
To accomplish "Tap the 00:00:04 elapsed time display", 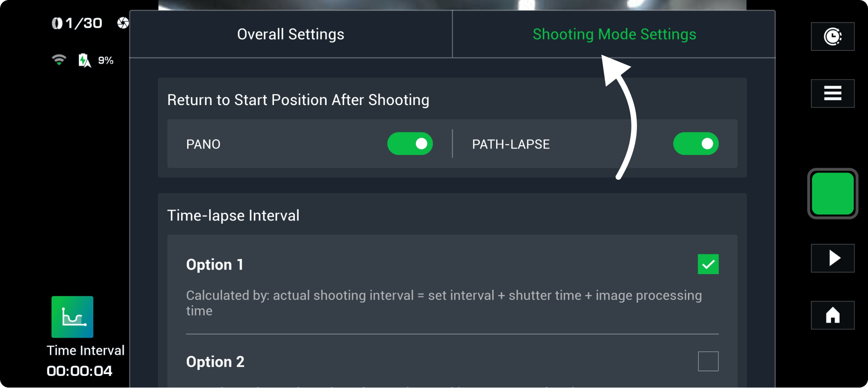I will click(x=79, y=371).
